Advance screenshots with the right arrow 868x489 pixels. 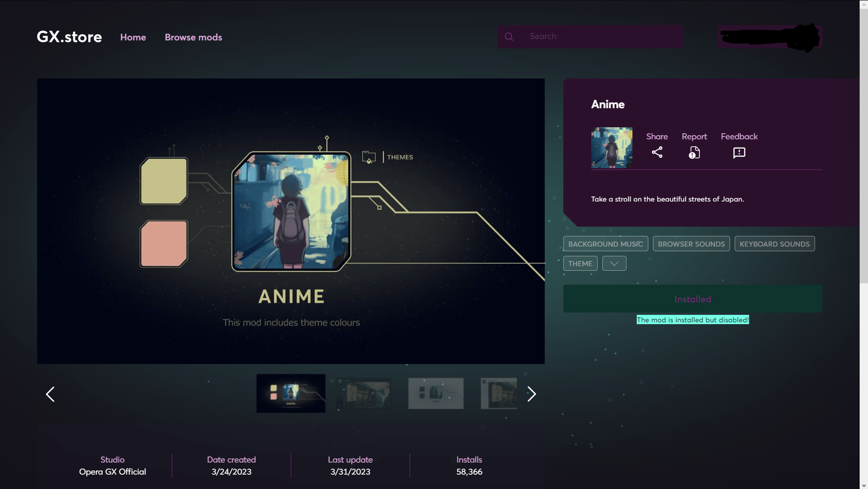coord(531,394)
